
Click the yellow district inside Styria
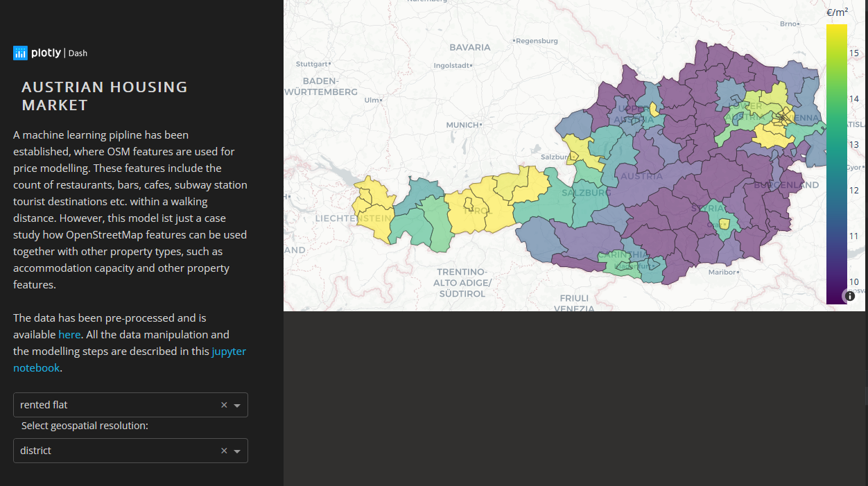pos(724,223)
